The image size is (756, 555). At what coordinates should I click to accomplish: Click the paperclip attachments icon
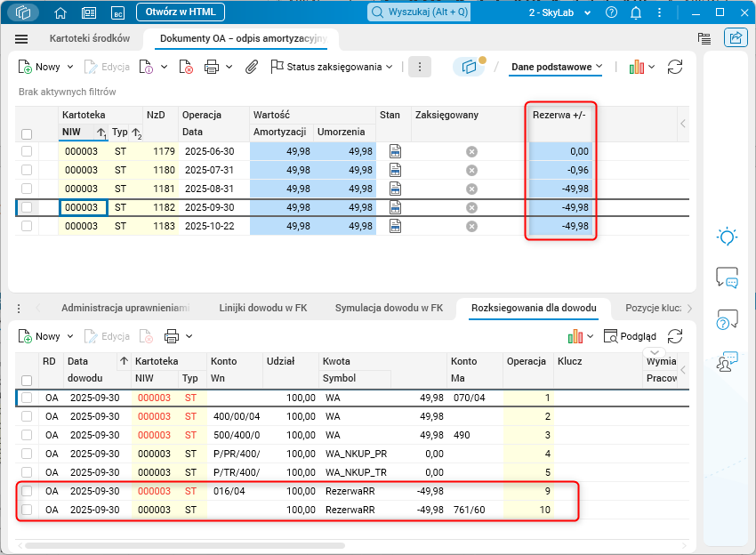pos(252,67)
